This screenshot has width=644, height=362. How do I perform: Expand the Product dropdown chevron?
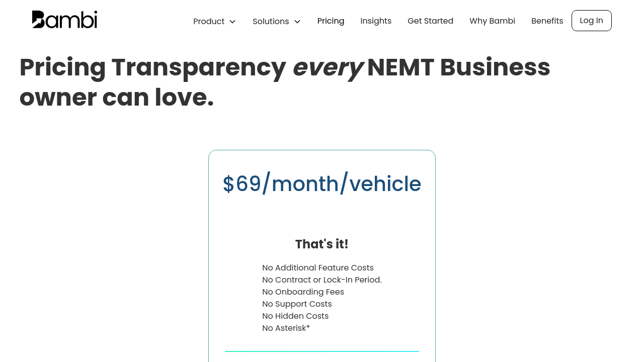tap(232, 22)
